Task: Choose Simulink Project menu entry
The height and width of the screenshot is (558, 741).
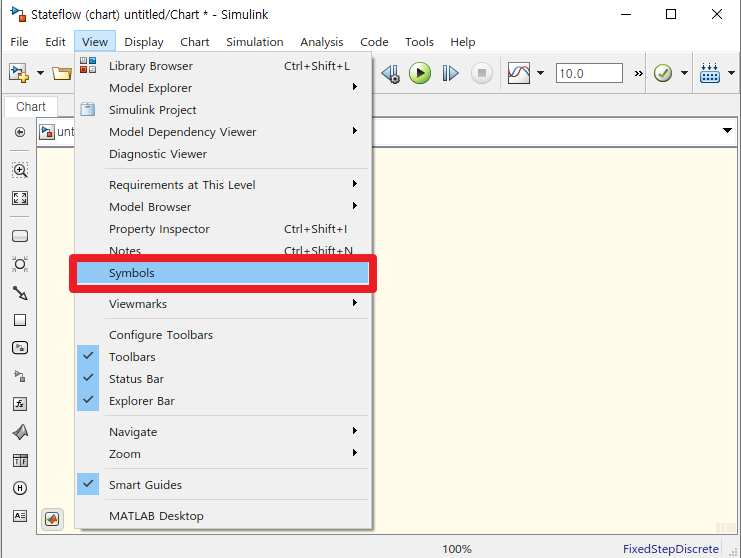Action: pos(223,110)
